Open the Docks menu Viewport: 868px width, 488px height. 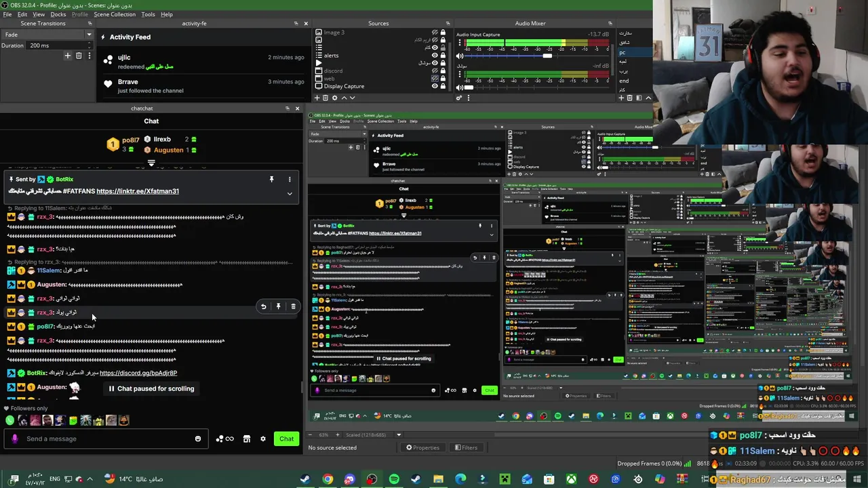(58, 14)
